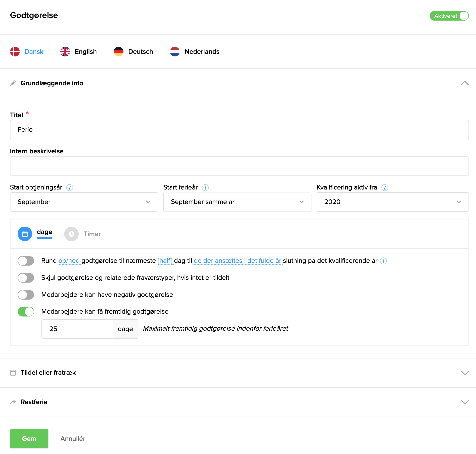Screen dimensions: 476x454
Task: Switch to the Nederlands language tab
Action: click(x=202, y=52)
